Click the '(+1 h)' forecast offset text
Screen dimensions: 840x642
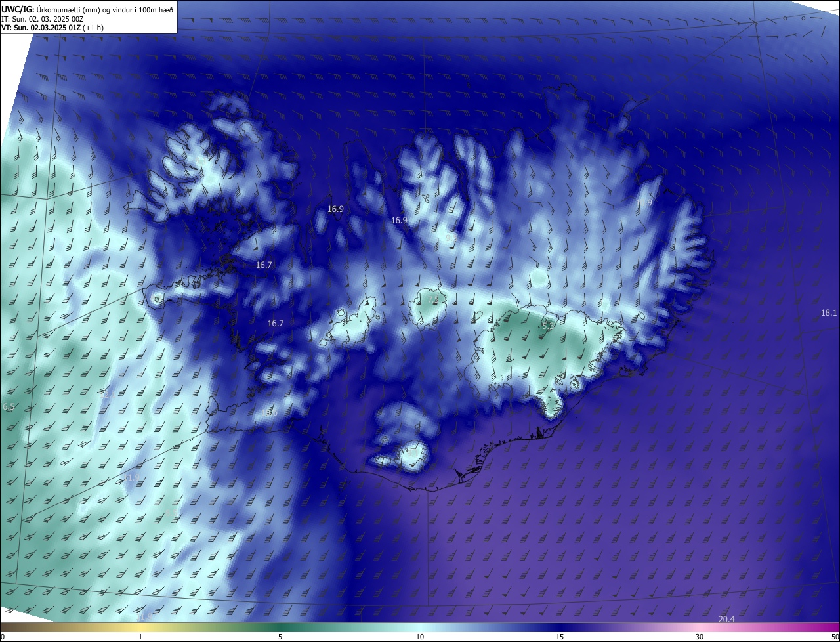point(93,28)
